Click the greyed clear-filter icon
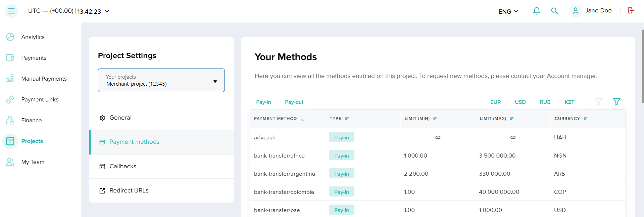644x217 pixels. [598, 102]
